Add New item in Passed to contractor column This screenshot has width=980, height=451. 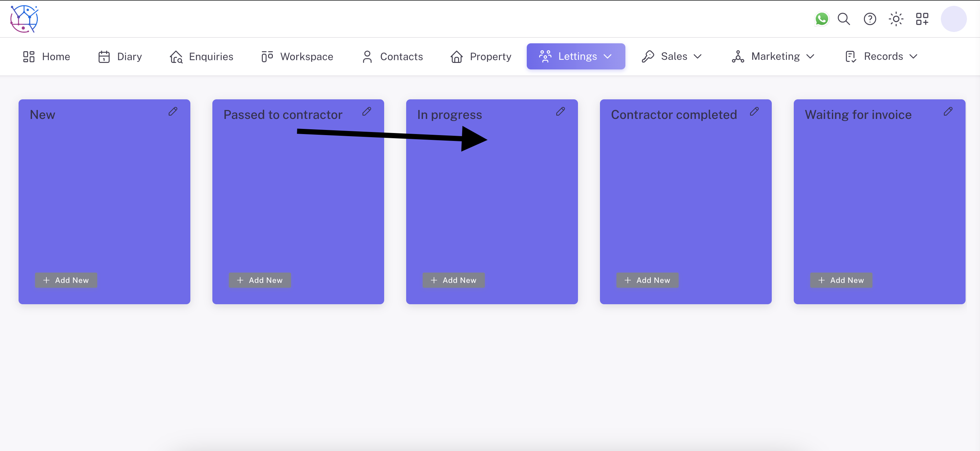[x=260, y=280]
